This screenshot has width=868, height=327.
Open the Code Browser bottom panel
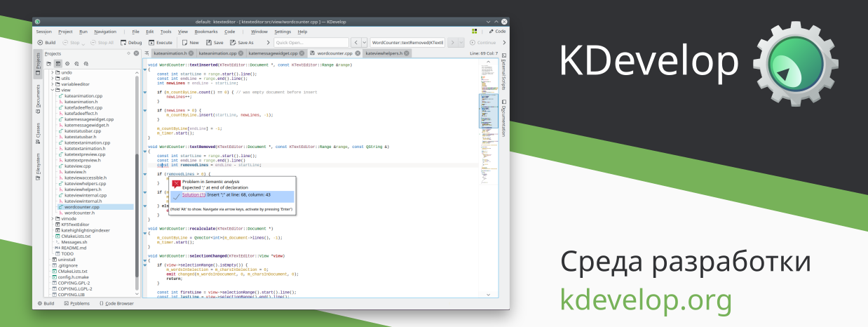115,303
